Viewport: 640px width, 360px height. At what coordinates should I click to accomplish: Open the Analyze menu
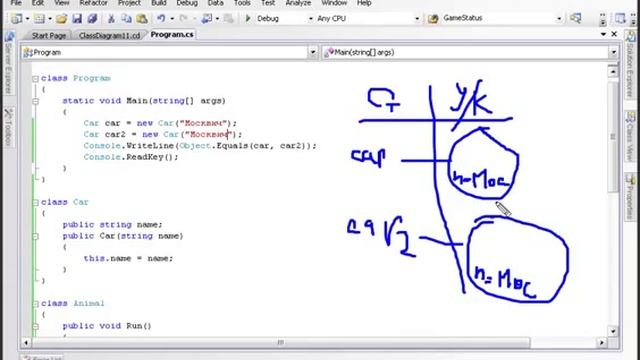[x=298, y=3]
